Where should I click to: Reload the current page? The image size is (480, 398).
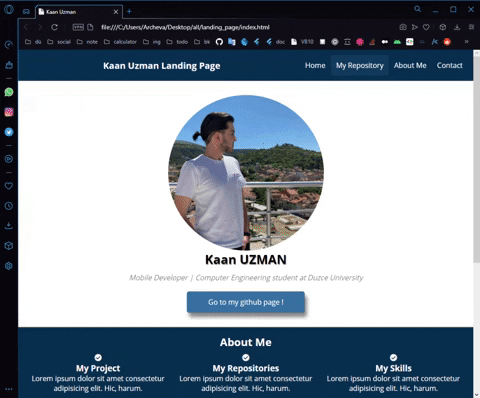[54, 27]
